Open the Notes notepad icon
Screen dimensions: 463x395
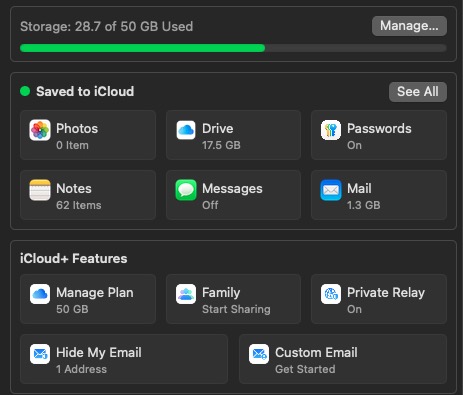[x=40, y=190]
